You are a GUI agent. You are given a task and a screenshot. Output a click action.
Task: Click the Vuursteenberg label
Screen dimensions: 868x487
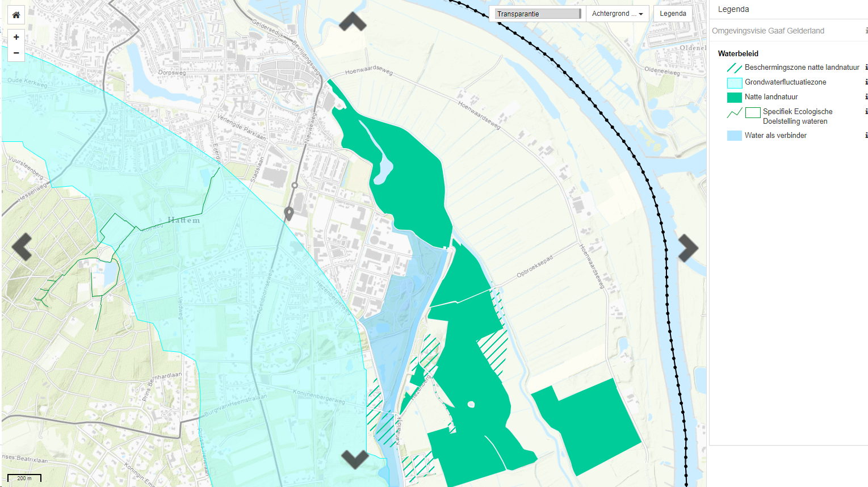pos(27,168)
